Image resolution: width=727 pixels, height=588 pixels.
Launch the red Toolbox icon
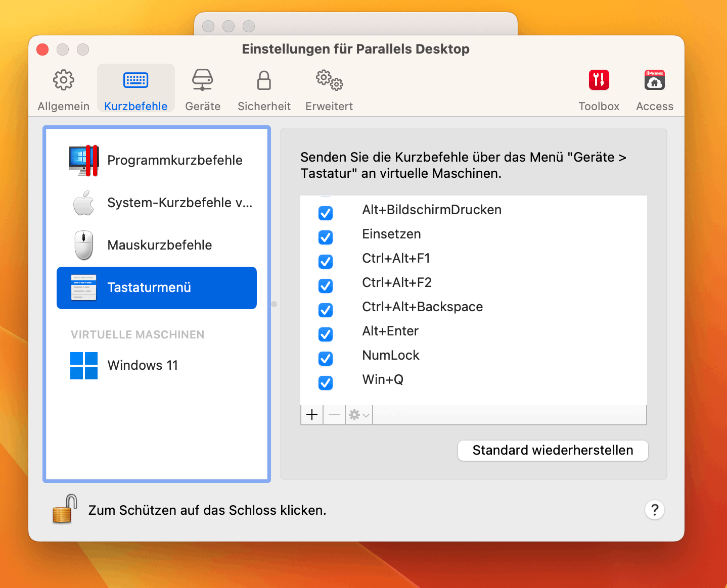pos(599,80)
